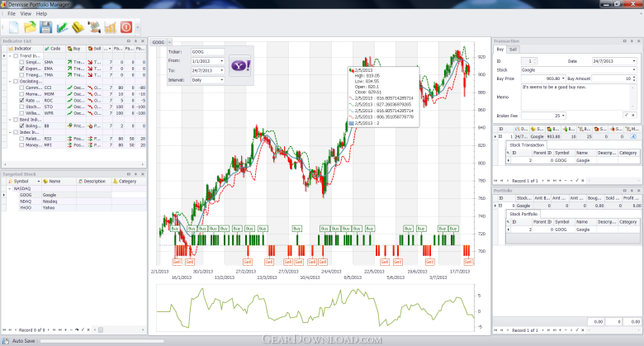Check the Trend Indicators group checkbox
This screenshot has height=346, width=644.
[16, 56]
